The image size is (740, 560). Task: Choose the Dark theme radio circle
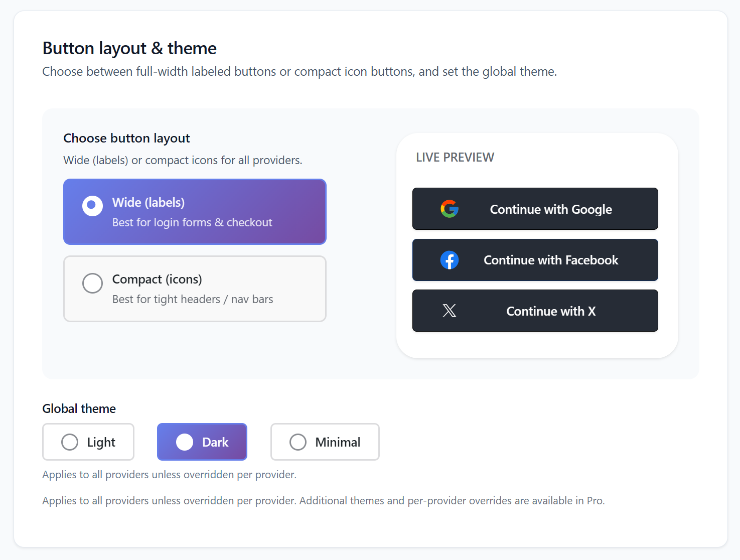click(185, 442)
